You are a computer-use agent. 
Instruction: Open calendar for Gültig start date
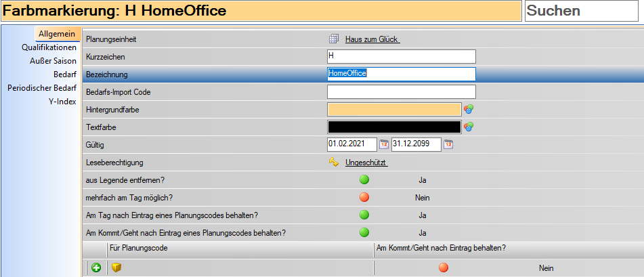point(383,144)
